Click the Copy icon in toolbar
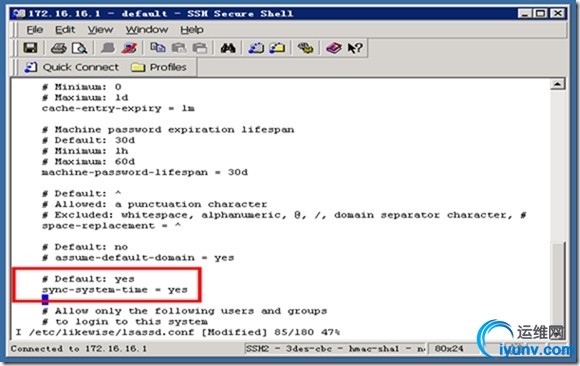580x366 pixels. [158, 48]
